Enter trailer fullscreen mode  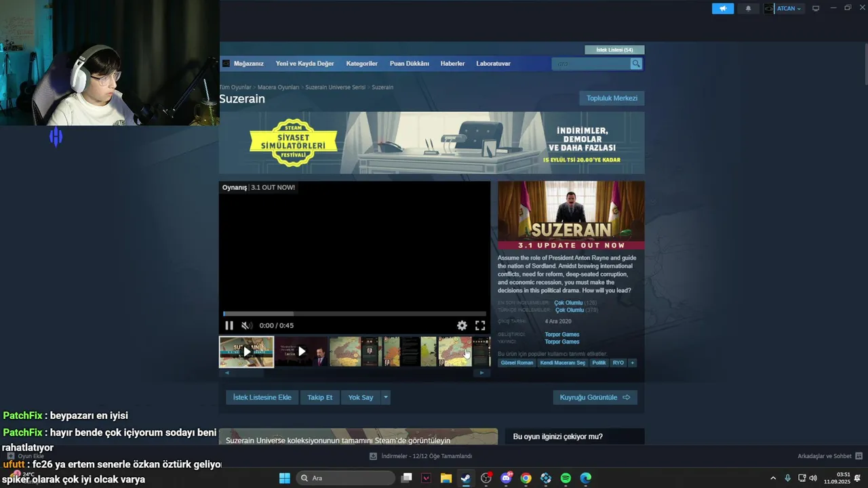(480, 325)
